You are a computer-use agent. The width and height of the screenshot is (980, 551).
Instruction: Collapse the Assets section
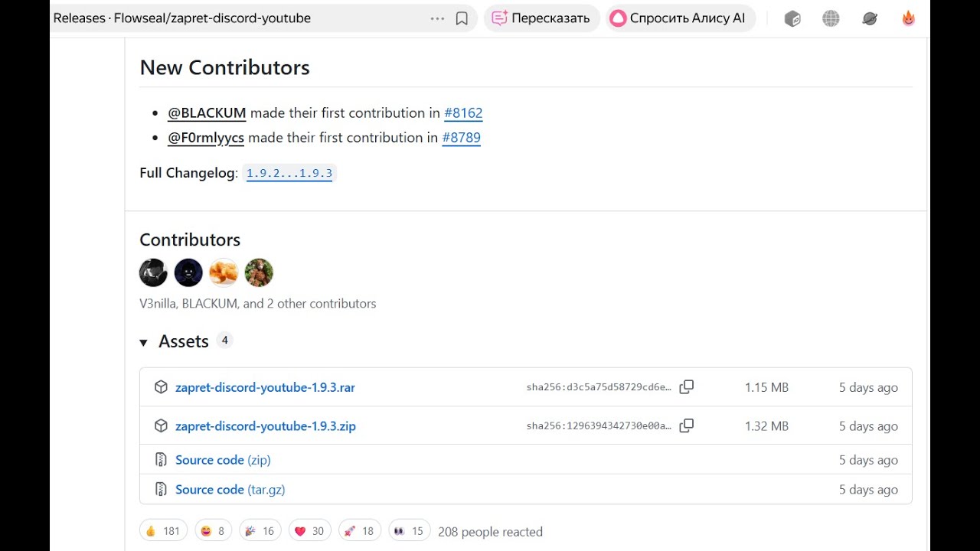click(143, 342)
